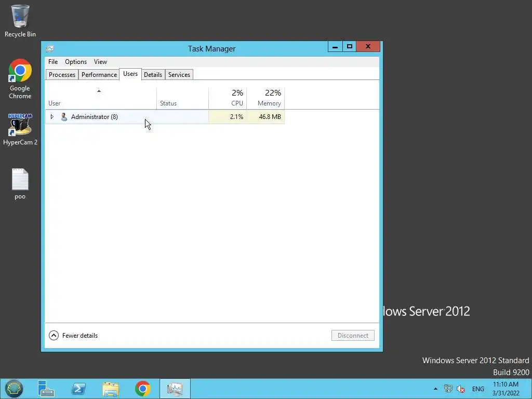The image size is (532, 399).
Task: Open Server Manager from the taskbar
Action: tap(46, 389)
